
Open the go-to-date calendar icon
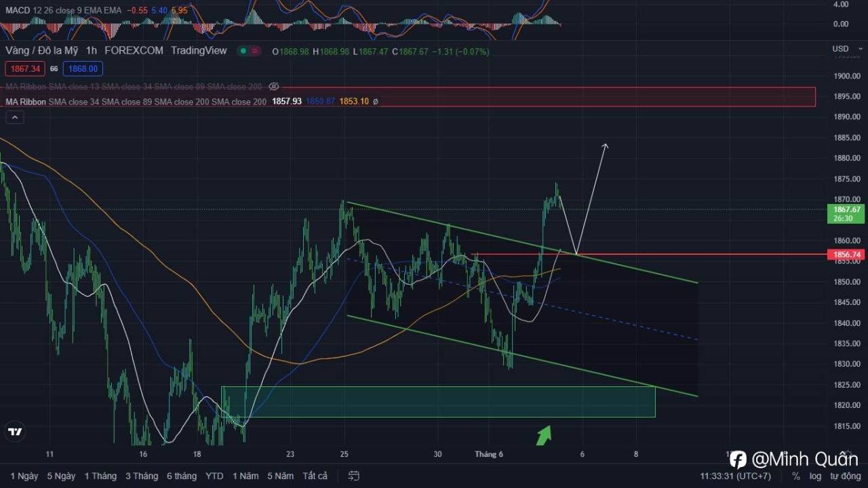353,476
